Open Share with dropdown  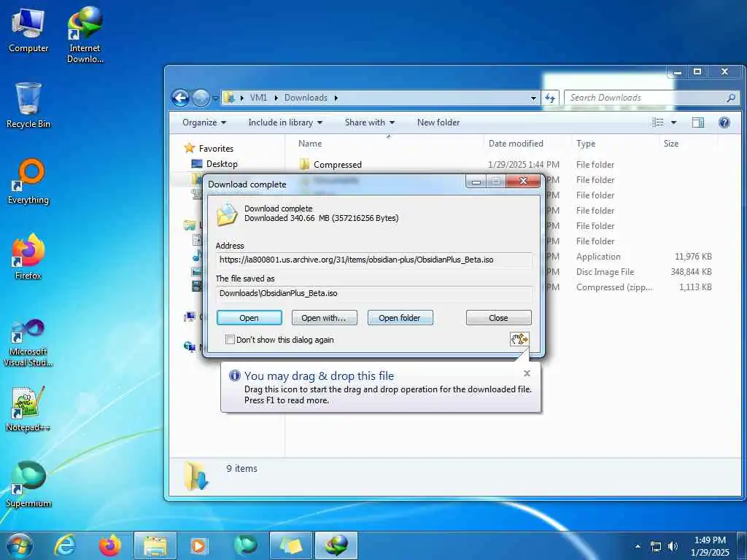[x=370, y=122]
